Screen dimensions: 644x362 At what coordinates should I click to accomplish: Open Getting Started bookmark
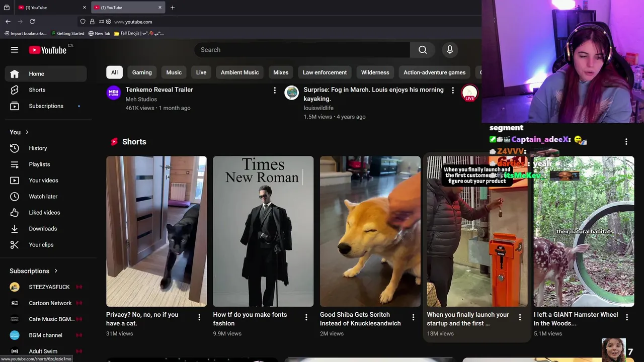point(67,33)
